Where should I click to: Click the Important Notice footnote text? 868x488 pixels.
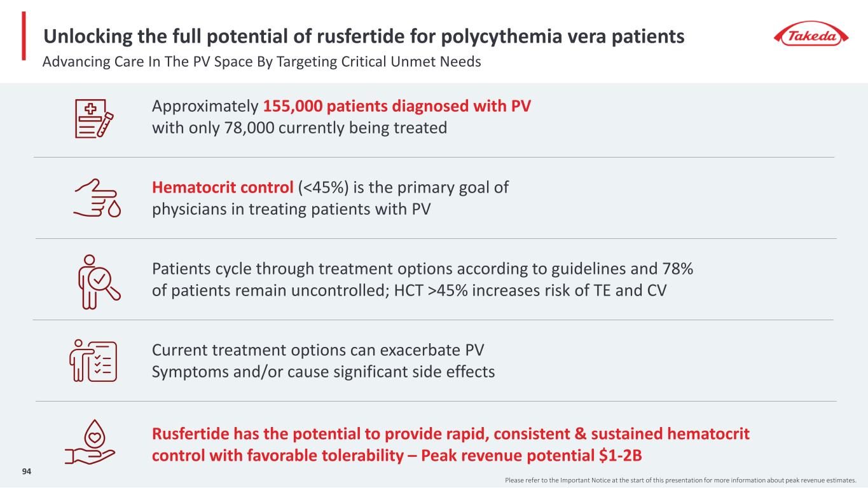tap(685, 478)
